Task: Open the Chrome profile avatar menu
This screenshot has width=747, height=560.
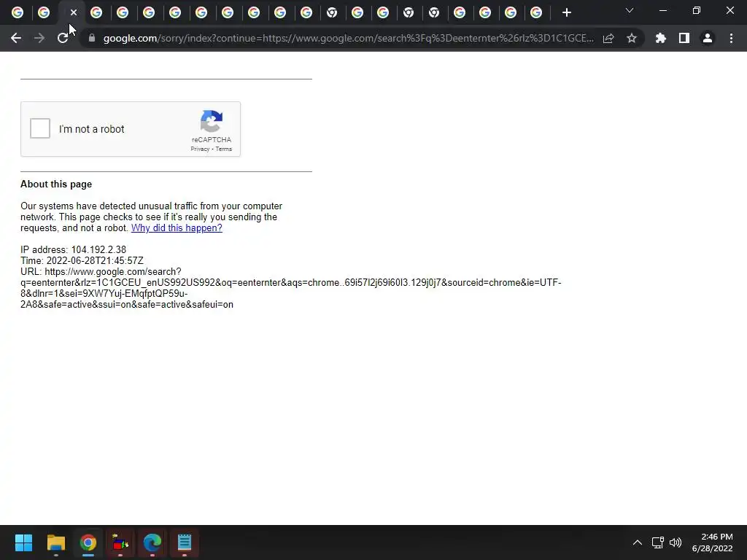Action: (x=708, y=38)
